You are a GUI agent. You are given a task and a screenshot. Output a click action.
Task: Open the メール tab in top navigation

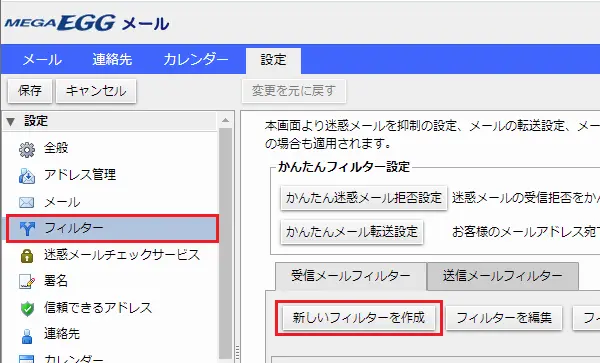42,60
